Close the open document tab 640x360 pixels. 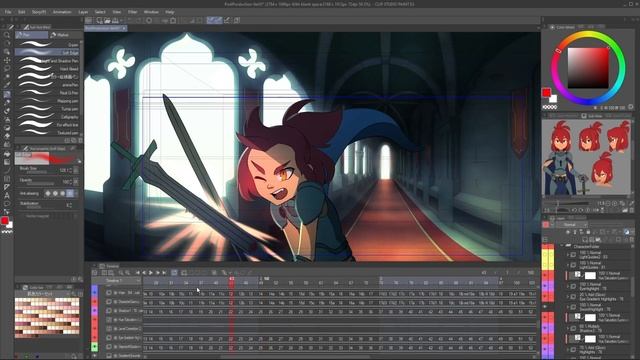point(124,28)
